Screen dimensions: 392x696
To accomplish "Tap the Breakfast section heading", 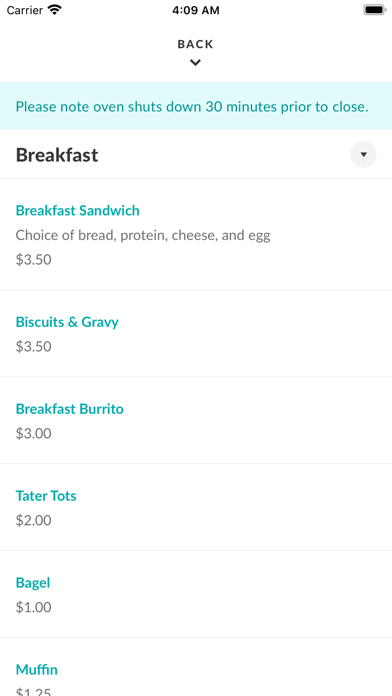I will pos(57,155).
